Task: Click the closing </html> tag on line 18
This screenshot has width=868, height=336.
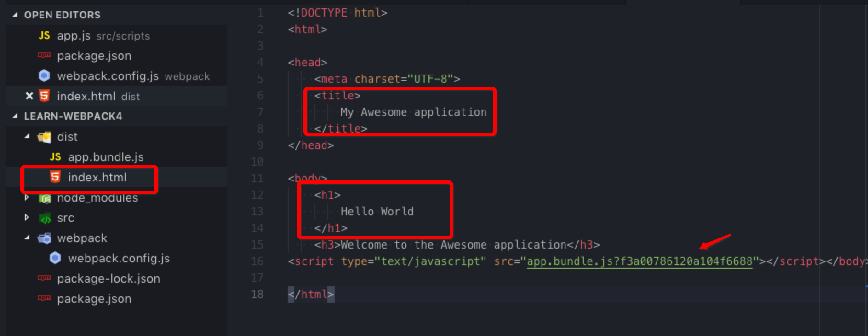Action: click(x=311, y=294)
